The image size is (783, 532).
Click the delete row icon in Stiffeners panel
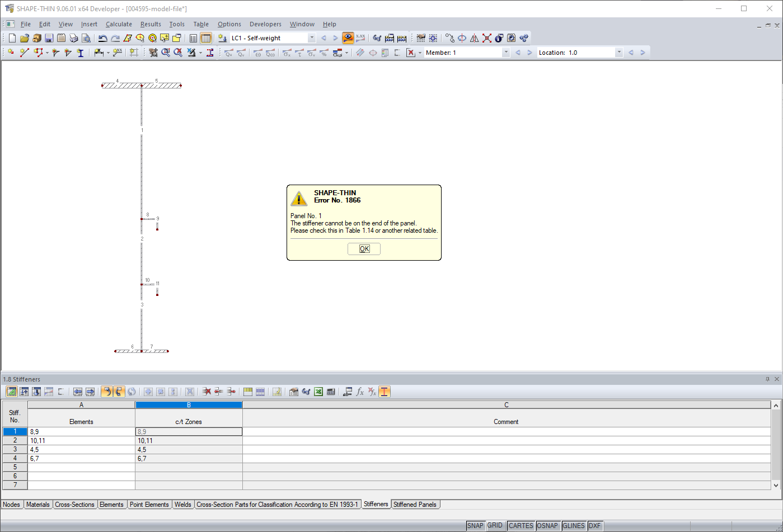pyautogui.click(x=207, y=392)
